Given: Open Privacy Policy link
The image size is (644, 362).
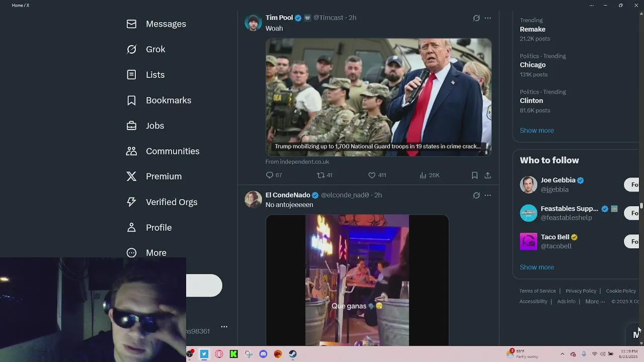Looking at the screenshot, I should click(581, 291).
